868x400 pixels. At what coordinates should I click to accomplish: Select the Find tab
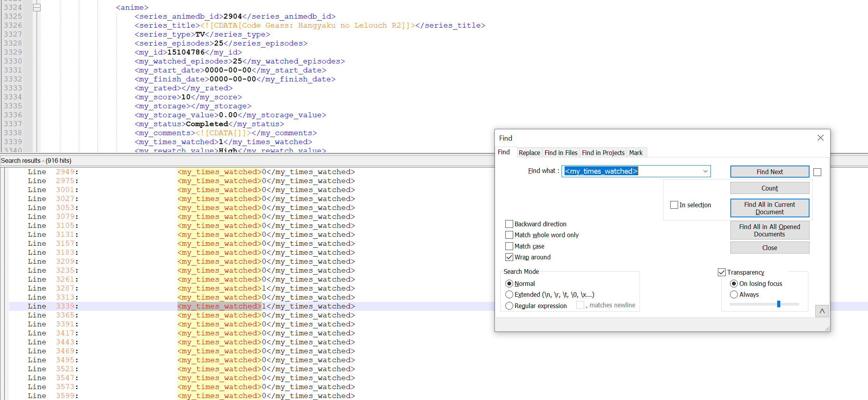(x=504, y=152)
